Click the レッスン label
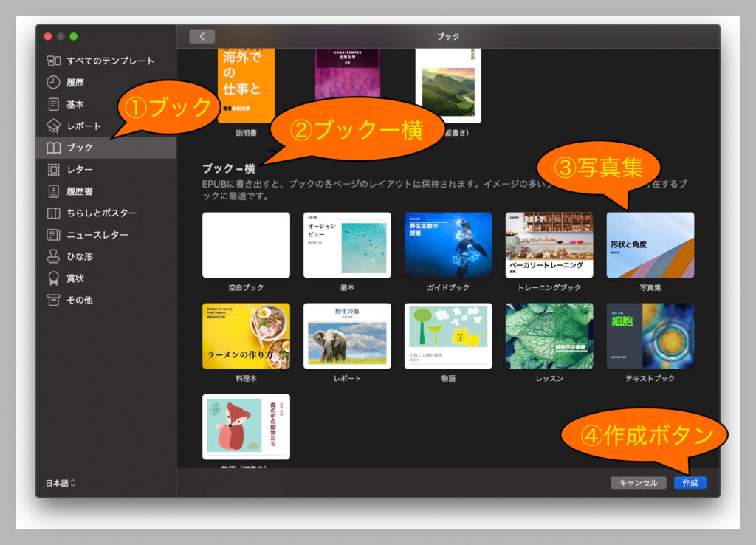756x545 pixels. pyautogui.click(x=549, y=379)
